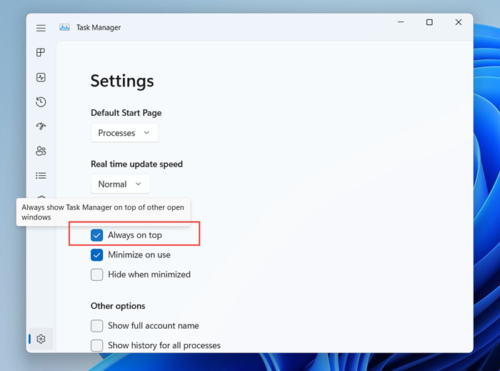Select the Settings gear icon
Image resolution: width=500 pixels, height=371 pixels.
[x=41, y=339]
